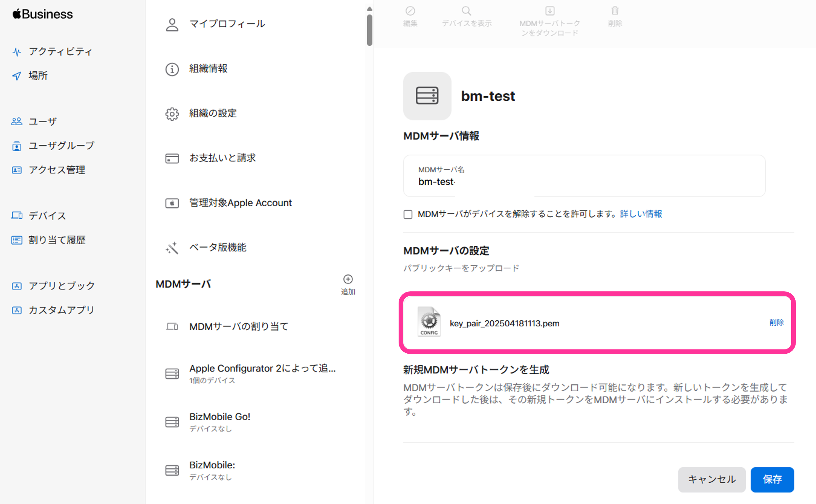
Task: Click the trash 削除 toolbar icon
Action: coord(615,11)
